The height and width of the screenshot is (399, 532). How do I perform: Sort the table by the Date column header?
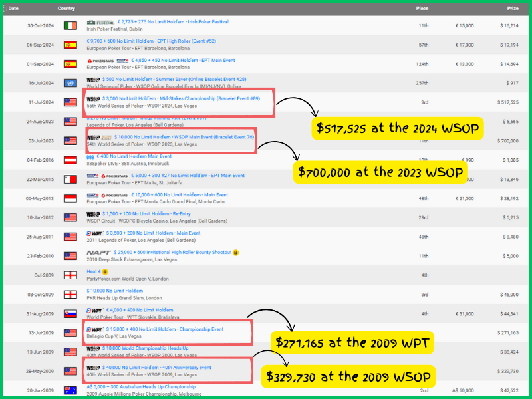pyautogui.click(x=13, y=9)
